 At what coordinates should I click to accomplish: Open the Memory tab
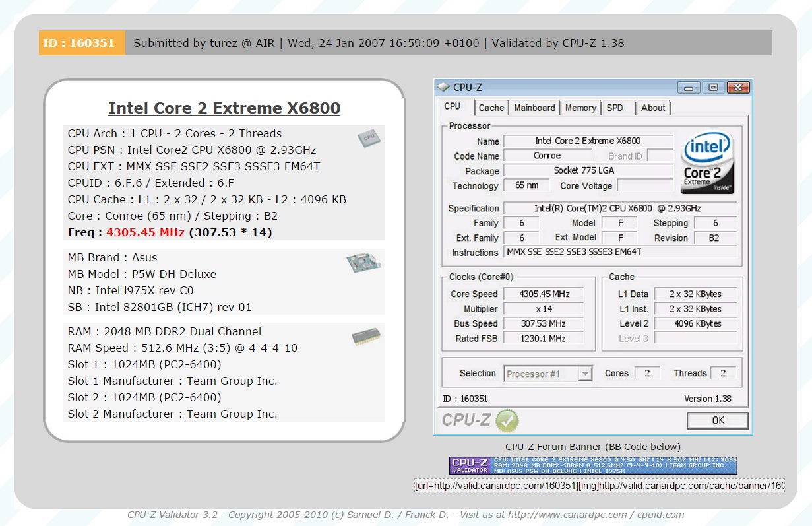coord(580,108)
